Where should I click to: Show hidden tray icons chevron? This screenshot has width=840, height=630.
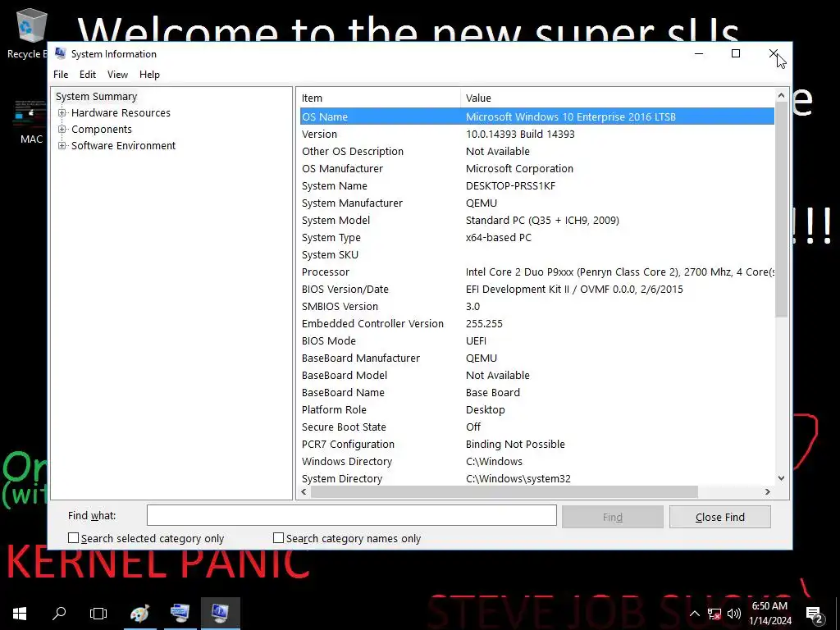(x=694, y=614)
